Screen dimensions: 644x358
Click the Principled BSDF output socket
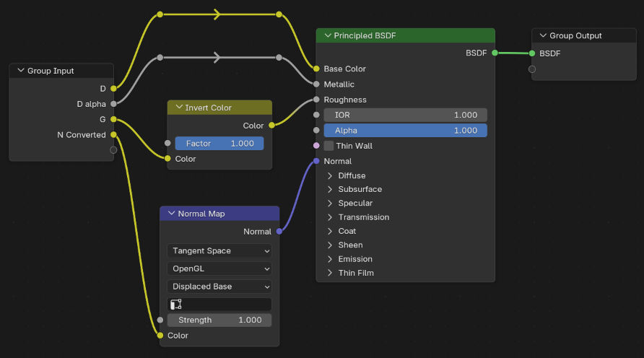(495, 53)
